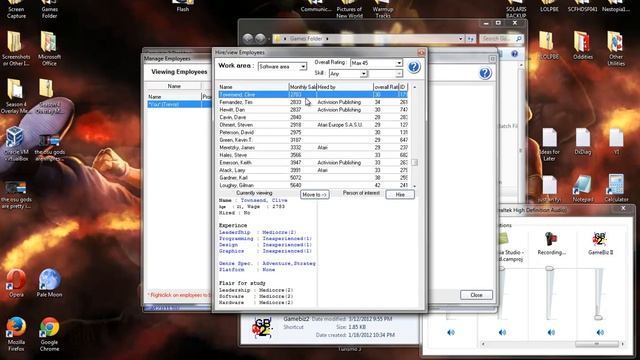Mute the Camtasia Studio channel in mixer

pyautogui.click(x=502, y=332)
